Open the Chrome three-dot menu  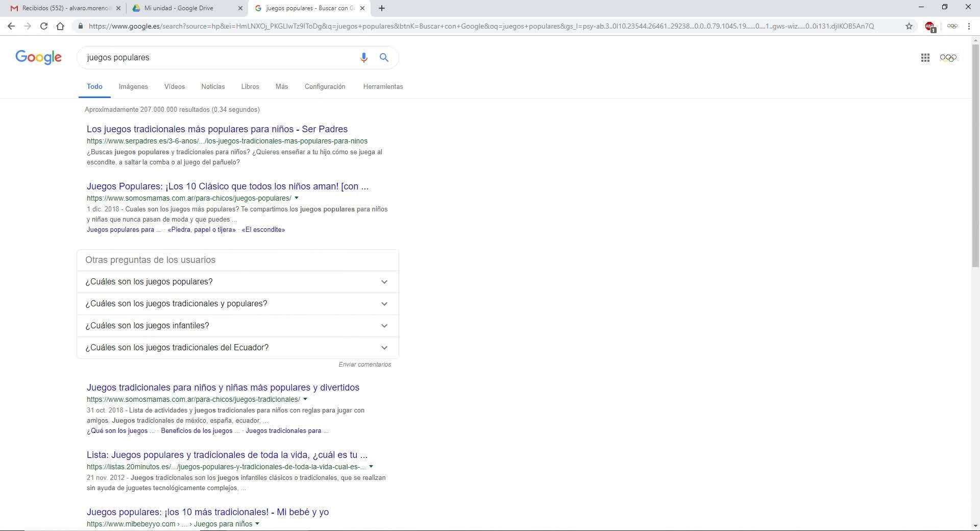[x=969, y=26]
